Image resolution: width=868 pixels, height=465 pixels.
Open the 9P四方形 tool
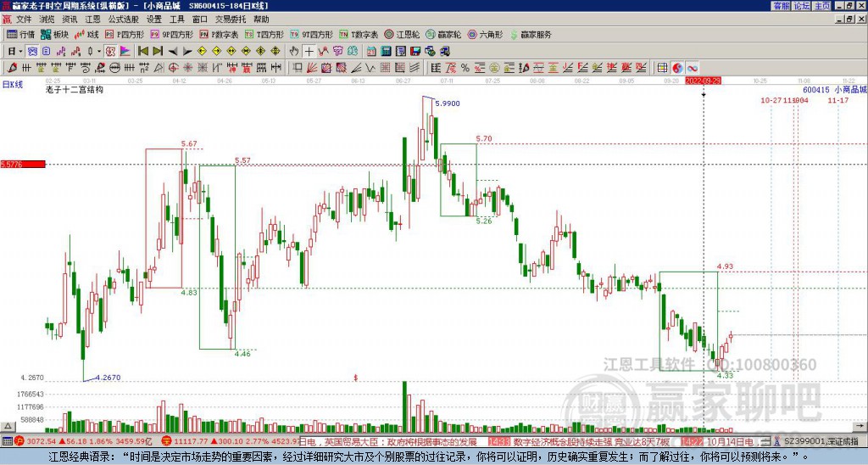tap(172, 34)
